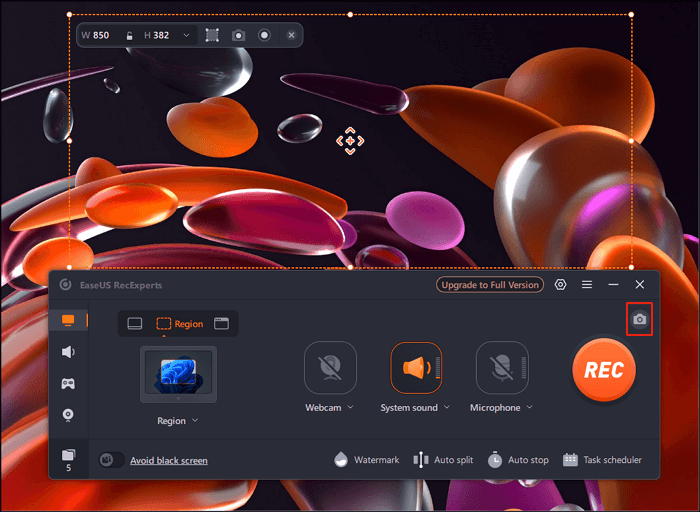The image size is (700, 512).
Task: Open the size presets dropdown in floating toolbar
Action: tap(185, 35)
